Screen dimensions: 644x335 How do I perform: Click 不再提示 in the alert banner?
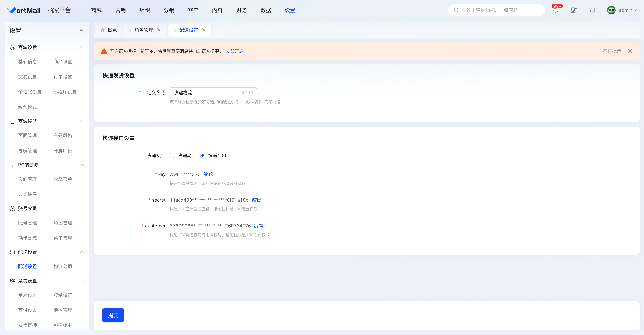[x=612, y=51]
